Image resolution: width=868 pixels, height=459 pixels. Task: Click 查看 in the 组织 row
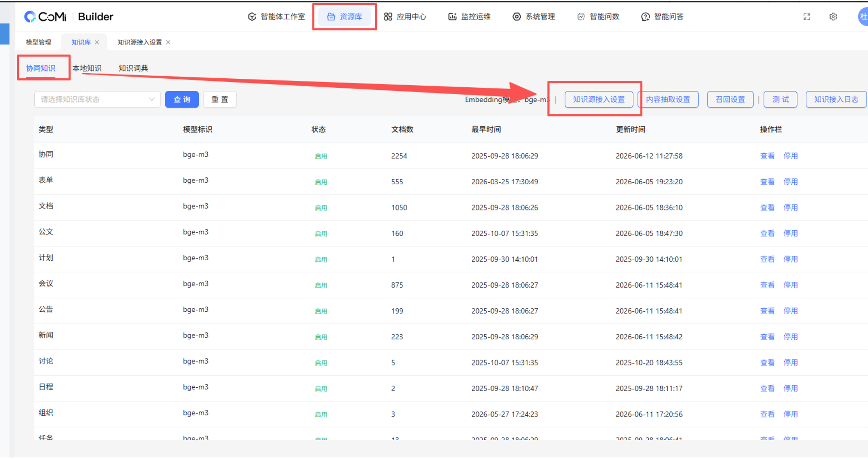[767, 414]
